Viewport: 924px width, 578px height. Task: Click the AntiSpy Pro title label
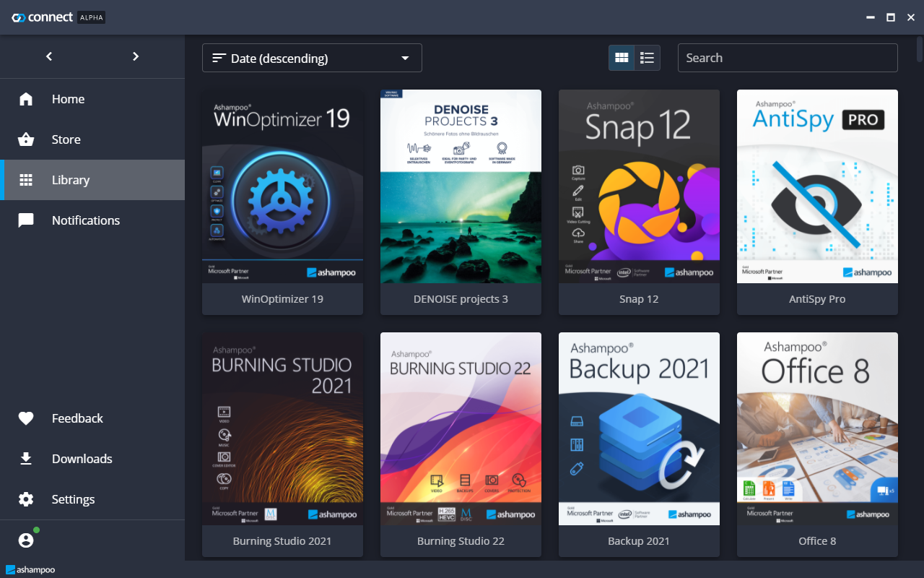tap(817, 299)
